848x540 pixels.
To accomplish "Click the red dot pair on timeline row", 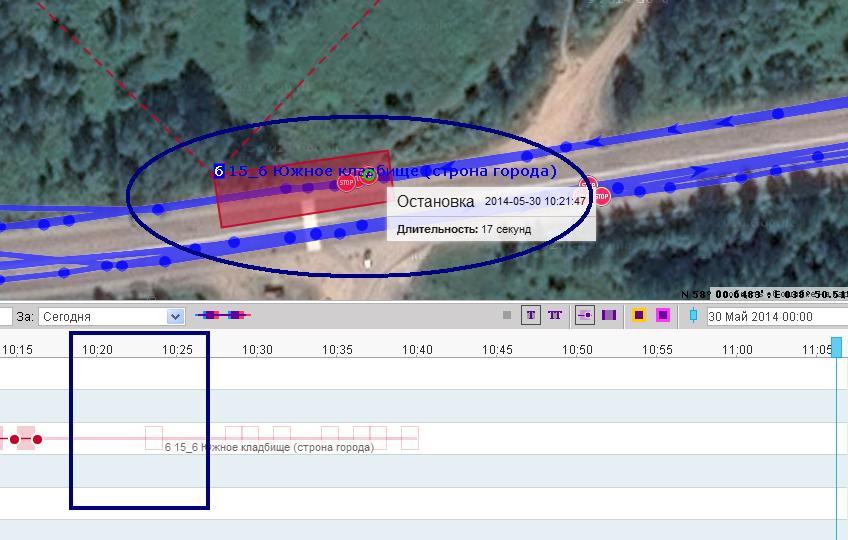I will pyautogui.click(x=26, y=439).
